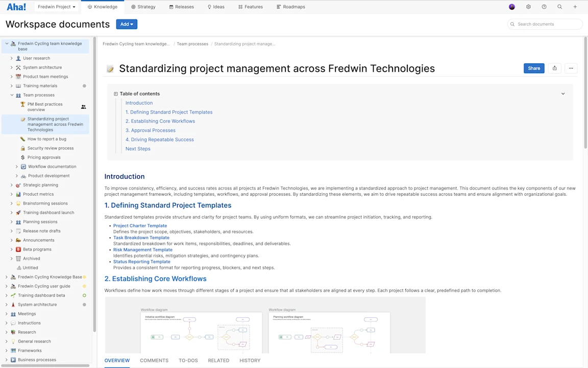Screen dimensions: 588x368
Task: Click the document note icon by title
Action: click(110, 68)
